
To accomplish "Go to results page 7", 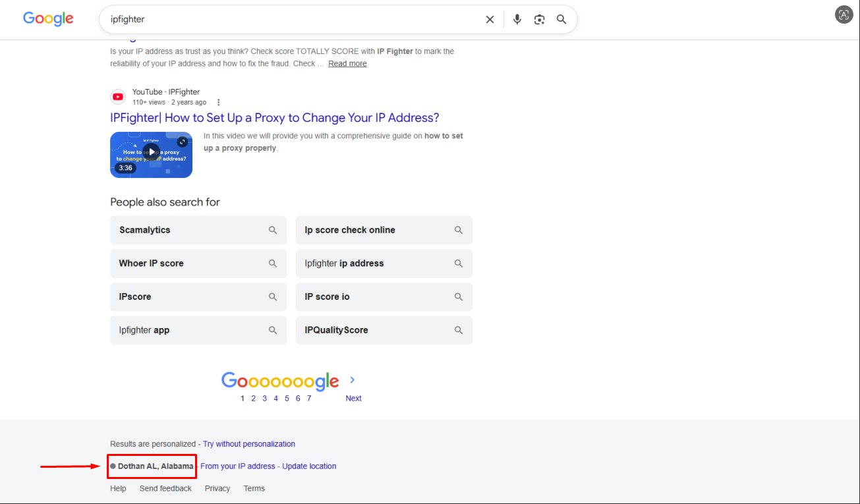I will pos(309,399).
